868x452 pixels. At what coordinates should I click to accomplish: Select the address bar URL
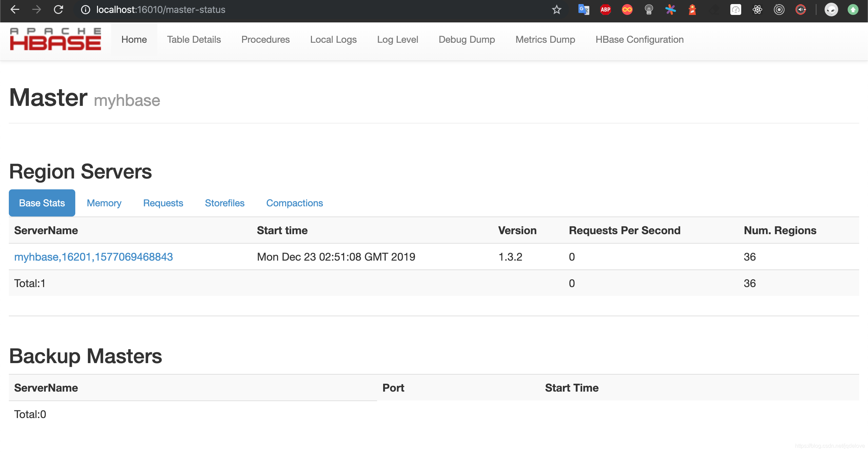point(159,10)
